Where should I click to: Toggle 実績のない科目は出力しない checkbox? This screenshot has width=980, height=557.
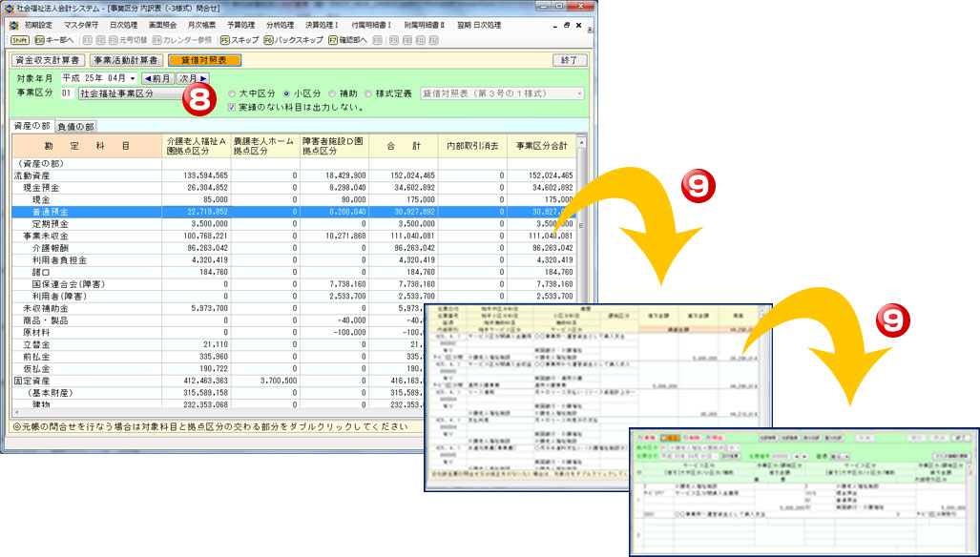click(231, 108)
